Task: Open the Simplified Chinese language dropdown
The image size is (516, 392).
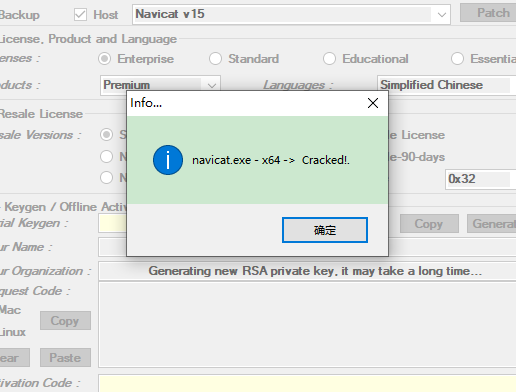Action: click(x=447, y=85)
